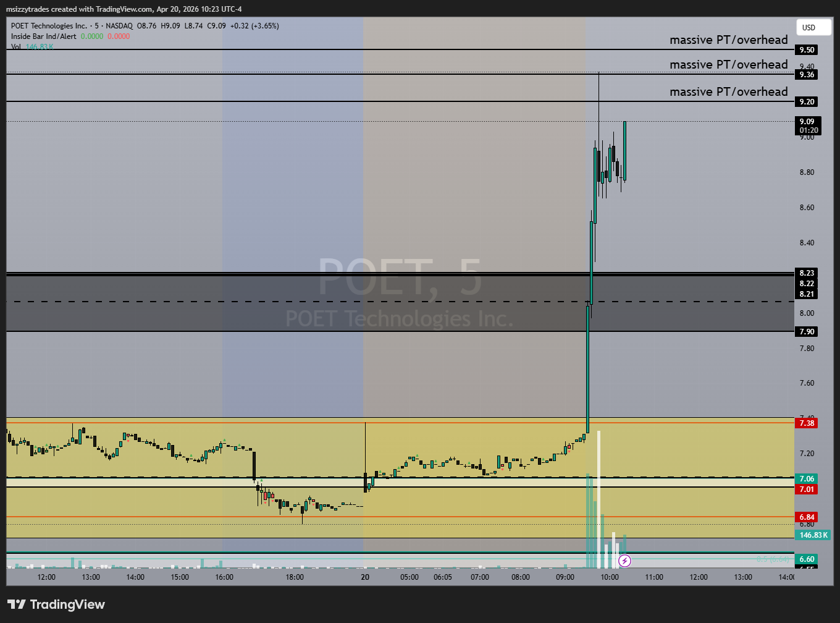The image size is (840, 623).
Task: Click the 8.23 price level label
Action: coord(807,273)
